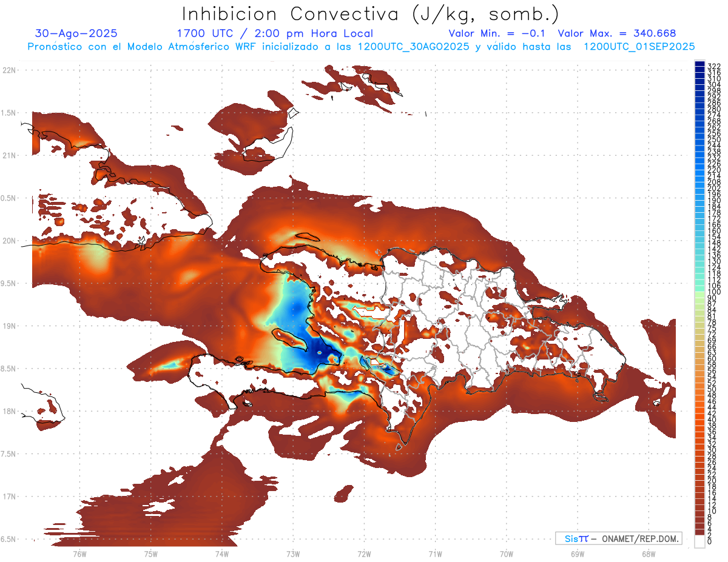This screenshot has width=728, height=562.
Task: Click the '69W' longitude label
Action: point(578,554)
